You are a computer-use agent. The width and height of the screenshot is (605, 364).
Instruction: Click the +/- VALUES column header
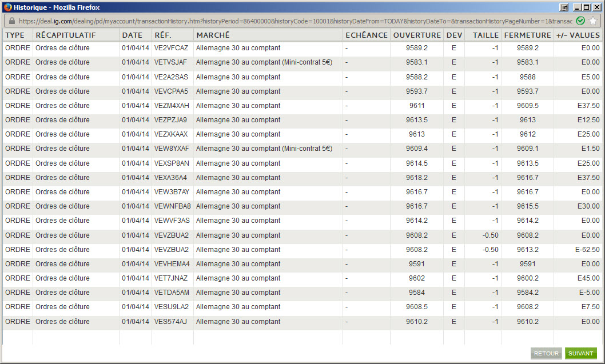(x=578, y=35)
